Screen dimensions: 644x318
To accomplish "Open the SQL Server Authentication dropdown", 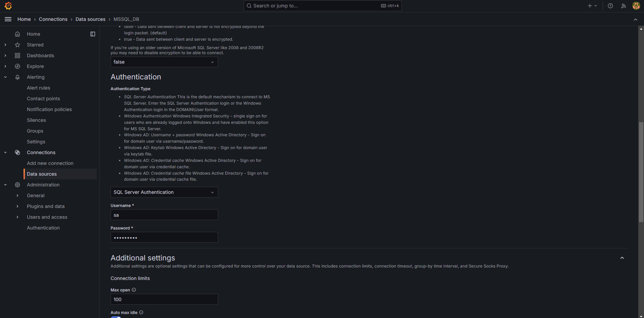I will [164, 192].
